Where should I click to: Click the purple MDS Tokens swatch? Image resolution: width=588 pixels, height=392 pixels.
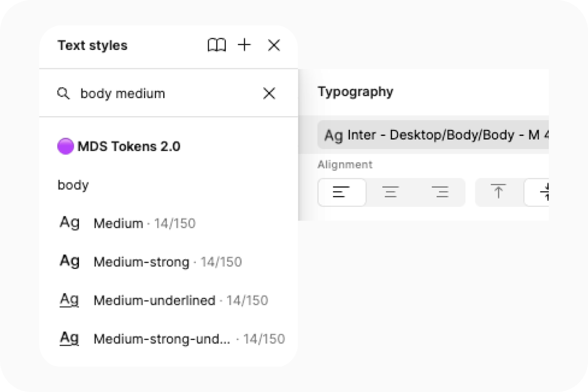click(x=65, y=146)
